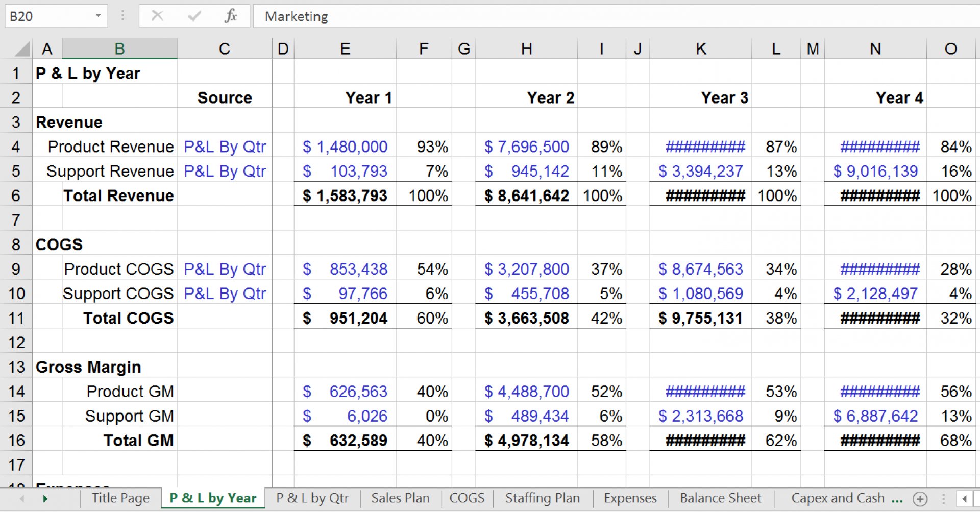Open the Title Page sheet
This screenshot has height=512, width=980.
coord(119,498)
